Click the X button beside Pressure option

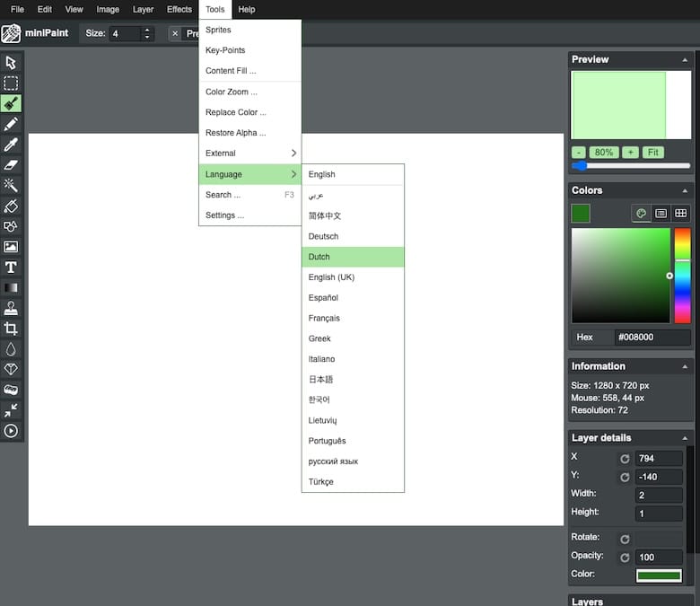coord(175,33)
